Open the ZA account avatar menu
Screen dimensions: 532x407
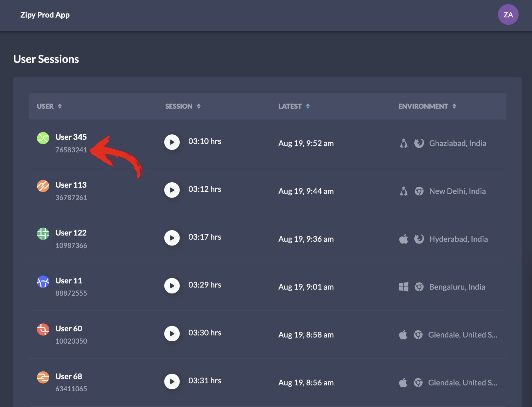(508, 15)
